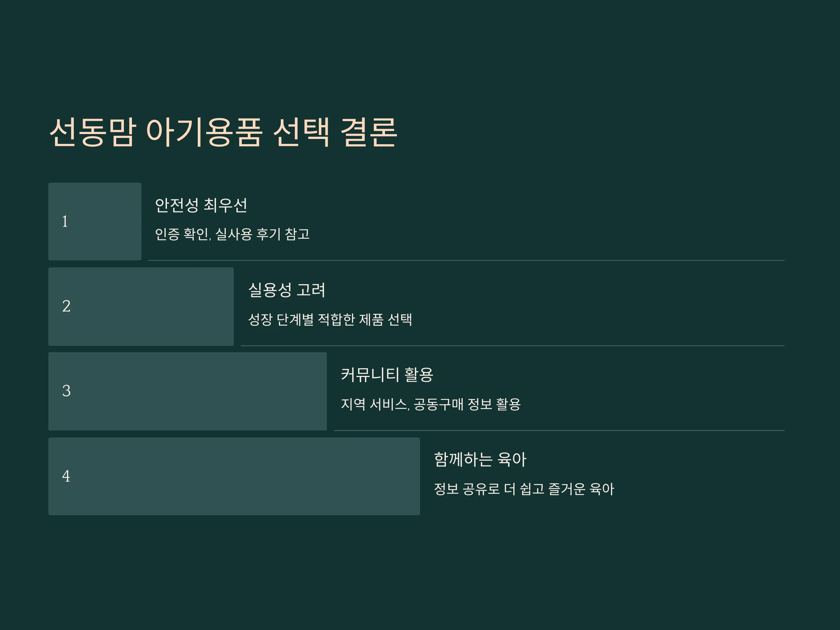Click the heading 안전성 최우선
This screenshot has height=630, width=840.
[x=201, y=205]
